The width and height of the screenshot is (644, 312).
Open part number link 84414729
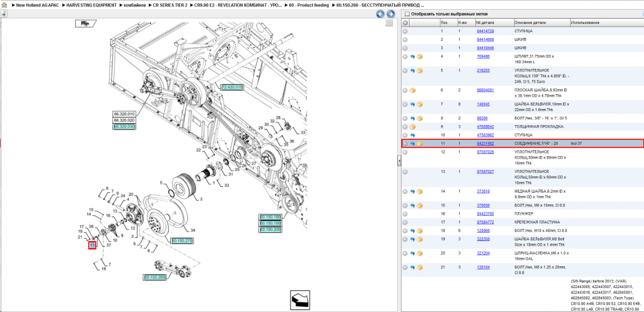click(485, 31)
